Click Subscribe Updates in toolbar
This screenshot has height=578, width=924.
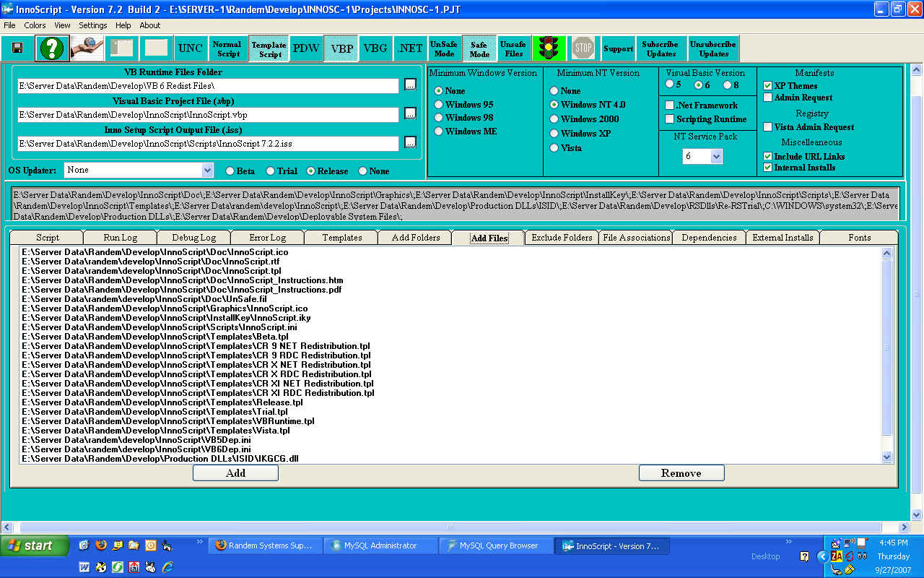click(x=661, y=48)
